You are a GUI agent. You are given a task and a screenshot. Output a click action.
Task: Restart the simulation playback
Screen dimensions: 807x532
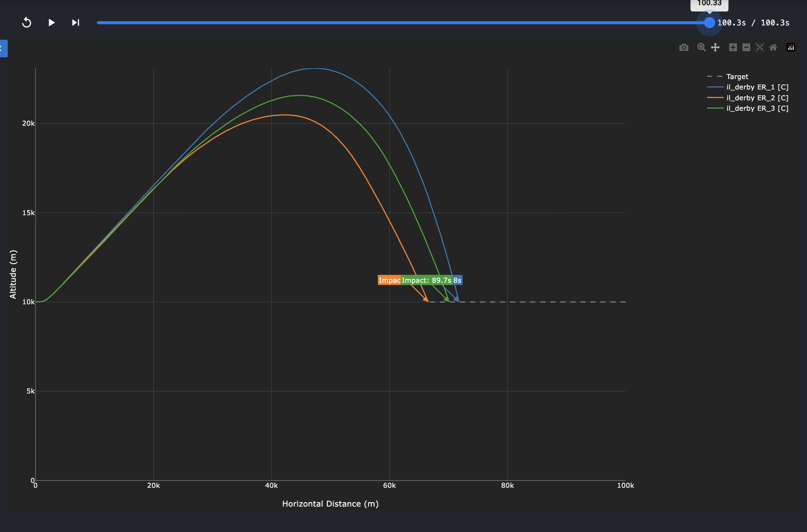26,23
